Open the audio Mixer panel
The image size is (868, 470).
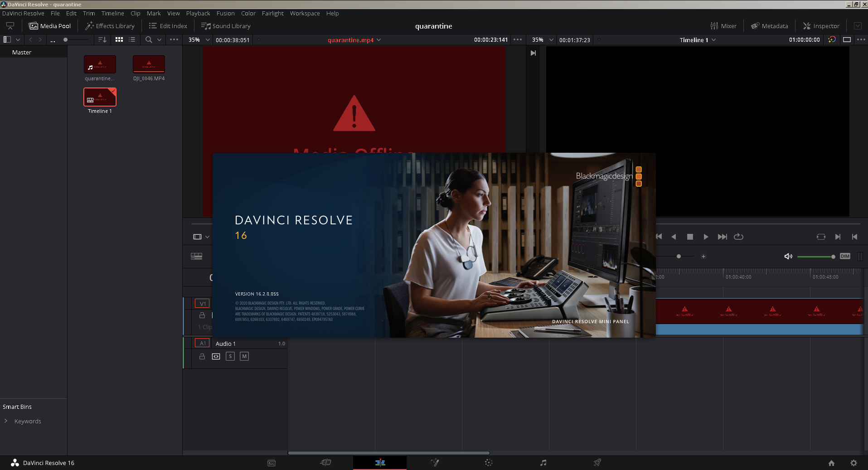723,26
